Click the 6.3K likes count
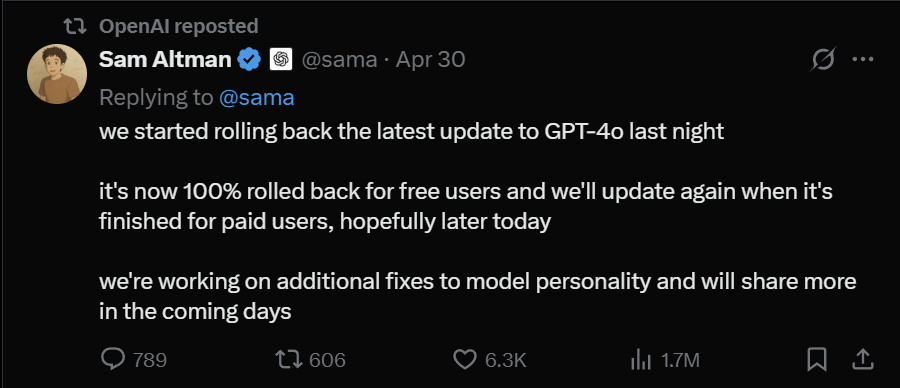Image resolution: width=900 pixels, height=388 pixels. pyautogui.click(x=506, y=360)
